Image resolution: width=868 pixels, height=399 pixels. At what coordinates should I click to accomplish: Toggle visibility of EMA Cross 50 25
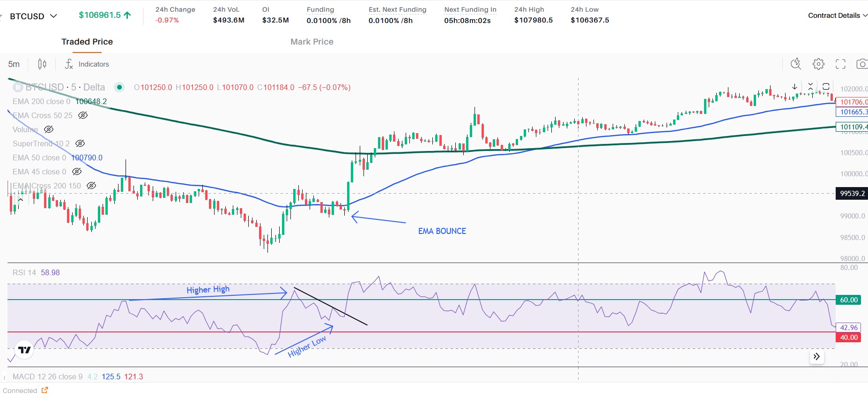click(x=83, y=115)
